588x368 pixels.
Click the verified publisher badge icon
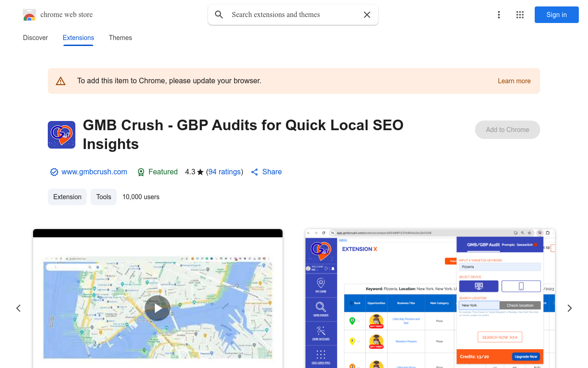(x=54, y=172)
